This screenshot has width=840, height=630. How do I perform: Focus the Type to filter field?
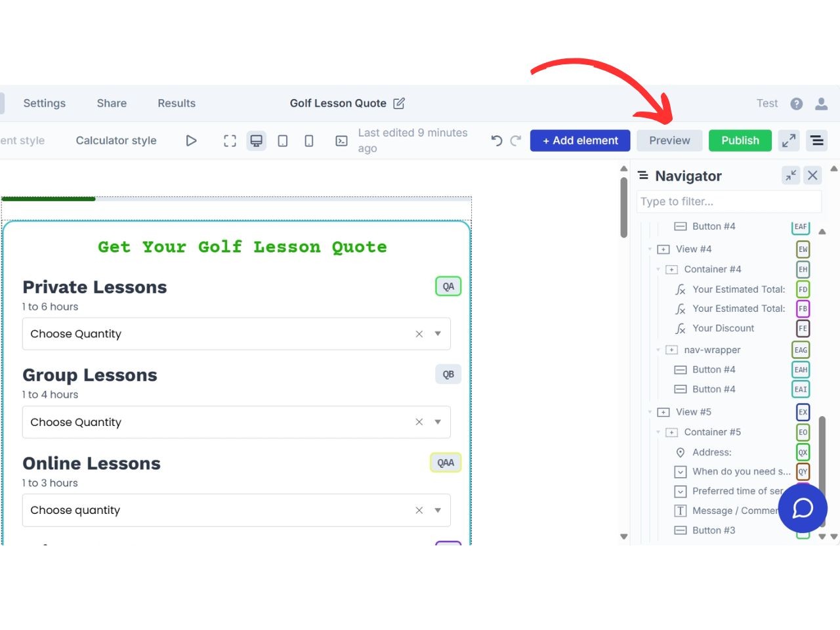coord(729,201)
